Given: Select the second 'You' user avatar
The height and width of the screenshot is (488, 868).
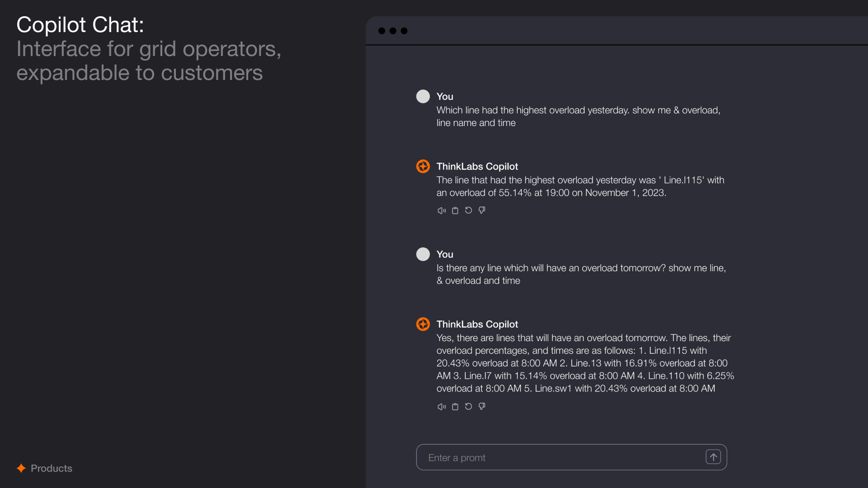Looking at the screenshot, I should (x=423, y=254).
